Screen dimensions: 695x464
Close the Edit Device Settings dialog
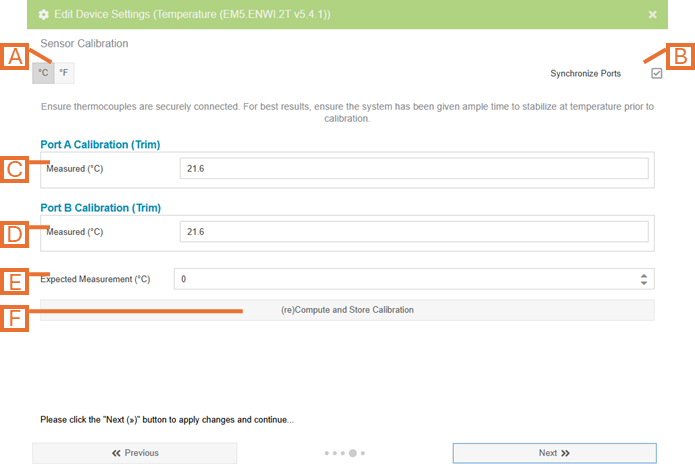point(652,15)
